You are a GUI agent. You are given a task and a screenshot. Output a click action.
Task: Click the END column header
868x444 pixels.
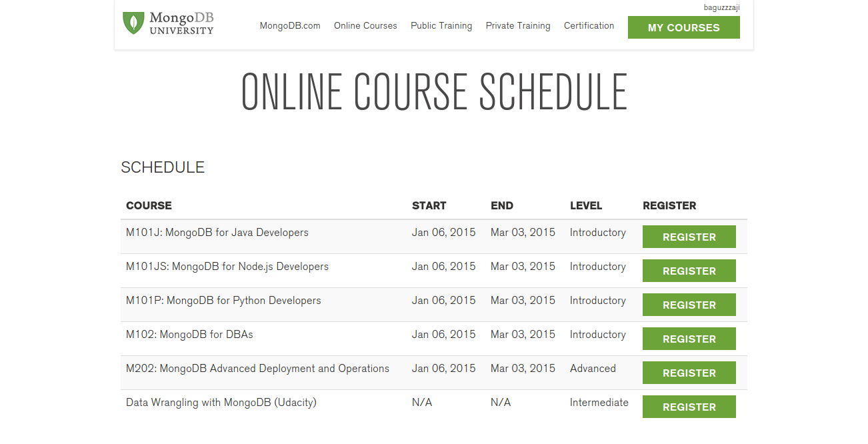[502, 205]
